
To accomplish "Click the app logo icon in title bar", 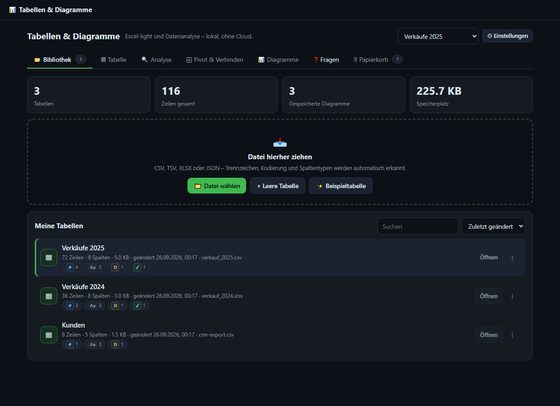I will click(x=12, y=10).
